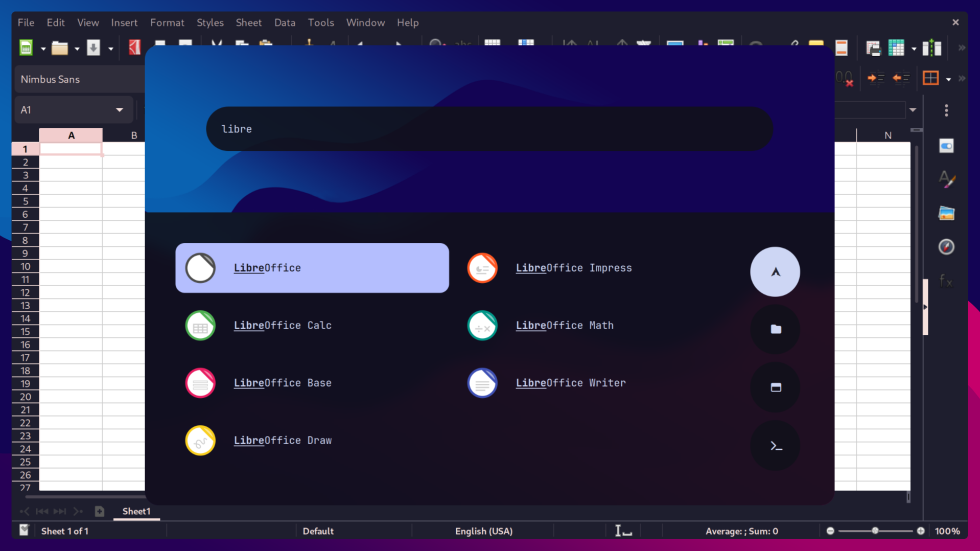
Task: Open the sidebar Properties deck icon
Action: click(946, 146)
